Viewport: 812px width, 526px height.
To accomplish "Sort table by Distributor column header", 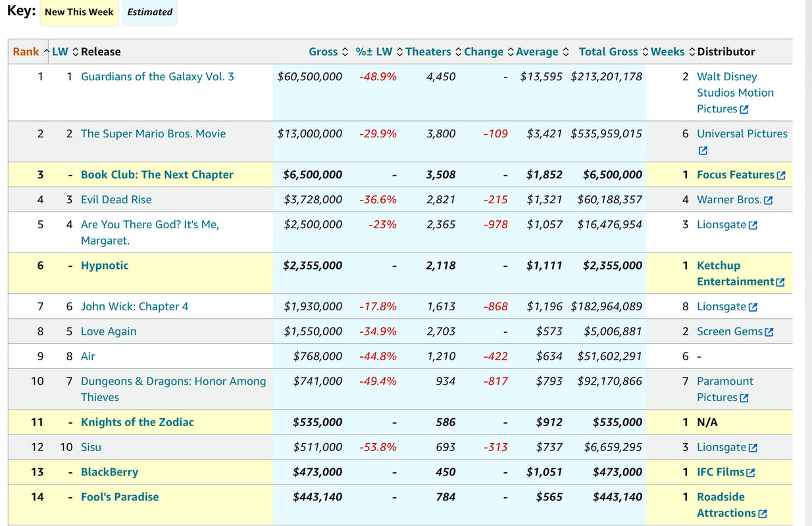I will click(x=726, y=52).
